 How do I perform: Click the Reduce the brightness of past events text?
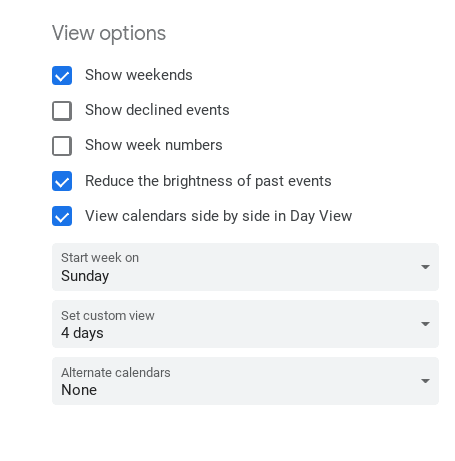point(208,181)
